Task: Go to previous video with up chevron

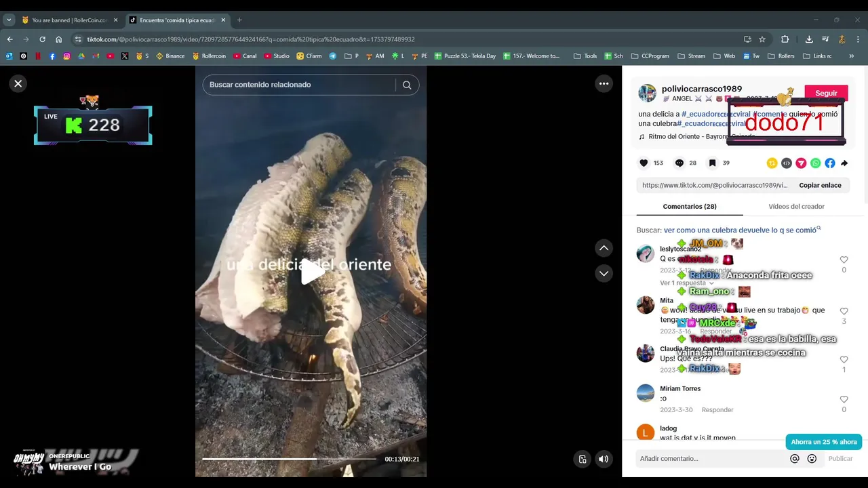Action: click(604, 248)
